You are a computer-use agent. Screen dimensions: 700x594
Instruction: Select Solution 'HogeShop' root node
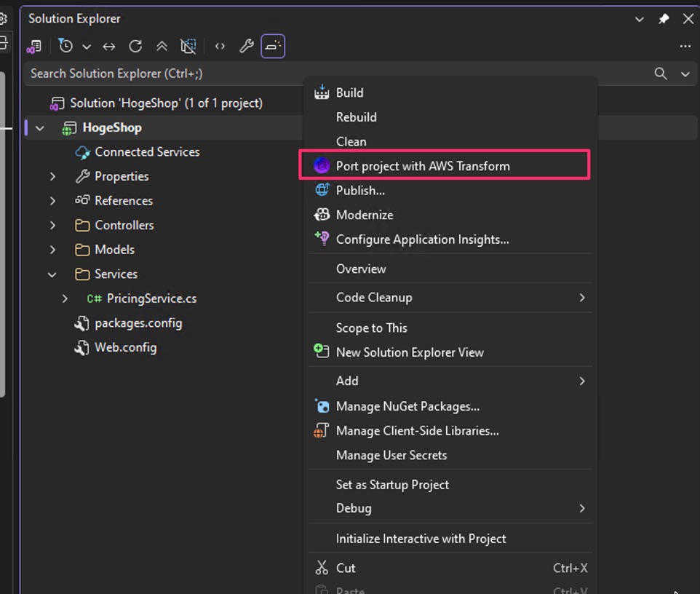coord(166,103)
